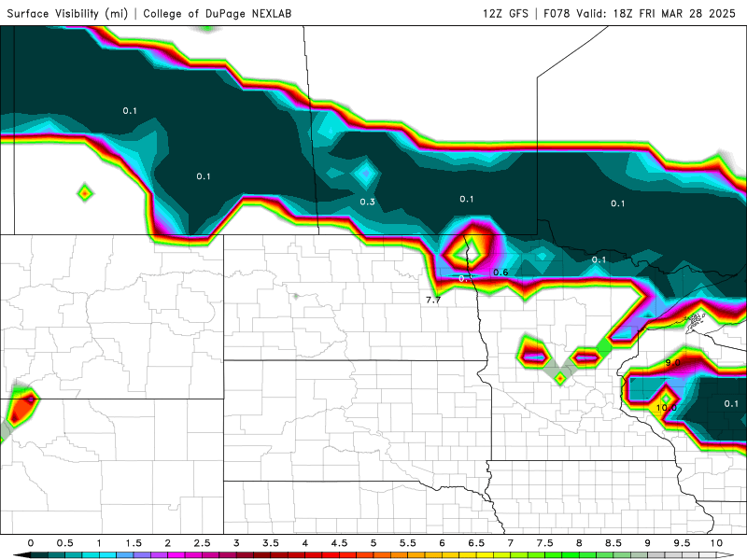
Task: Click the 3 label on the color scale
Action: click(236, 543)
